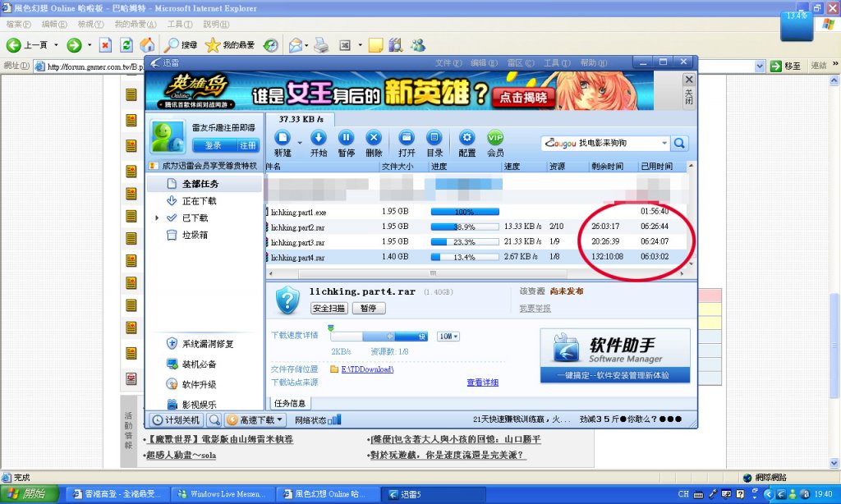Delete task with the 删除 icon
Screen dimensions: 841x504
point(374,138)
